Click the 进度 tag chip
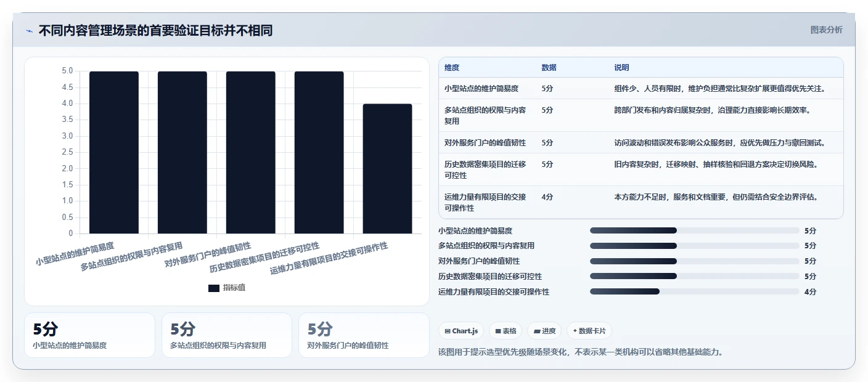 coord(544,331)
